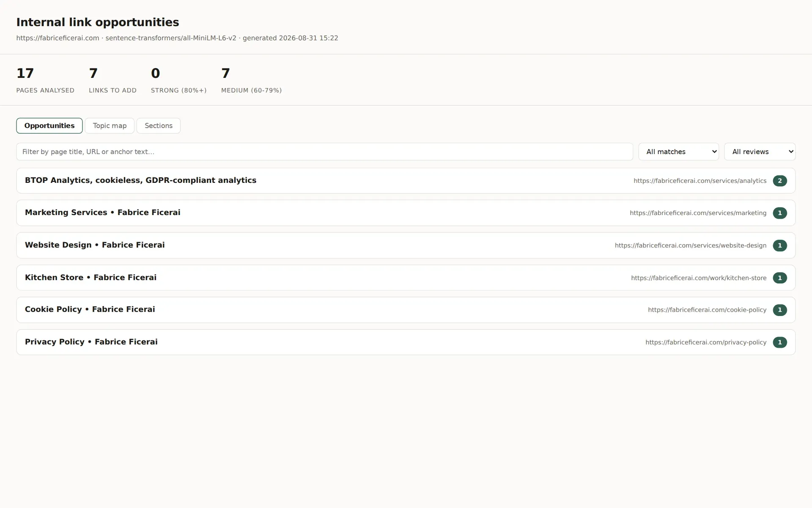Image resolution: width=812 pixels, height=508 pixels.
Task: Expand the Privacy Policy row
Action: tap(406, 342)
